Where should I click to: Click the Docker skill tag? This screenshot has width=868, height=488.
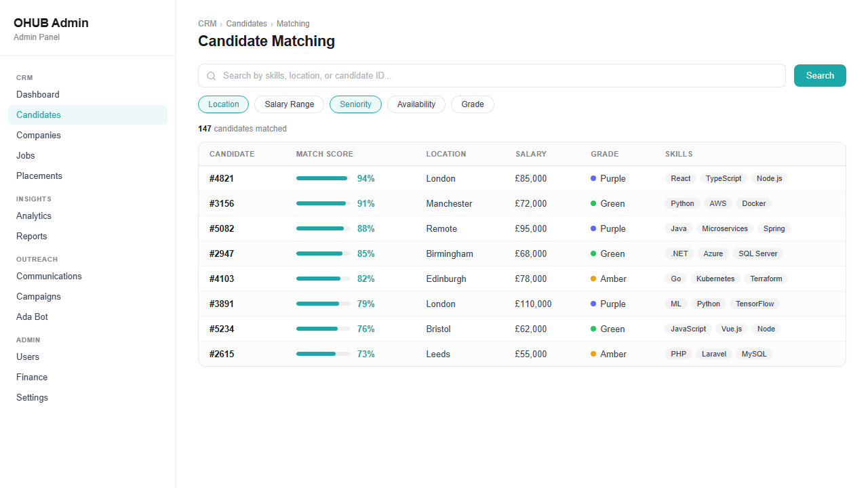coord(754,204)
